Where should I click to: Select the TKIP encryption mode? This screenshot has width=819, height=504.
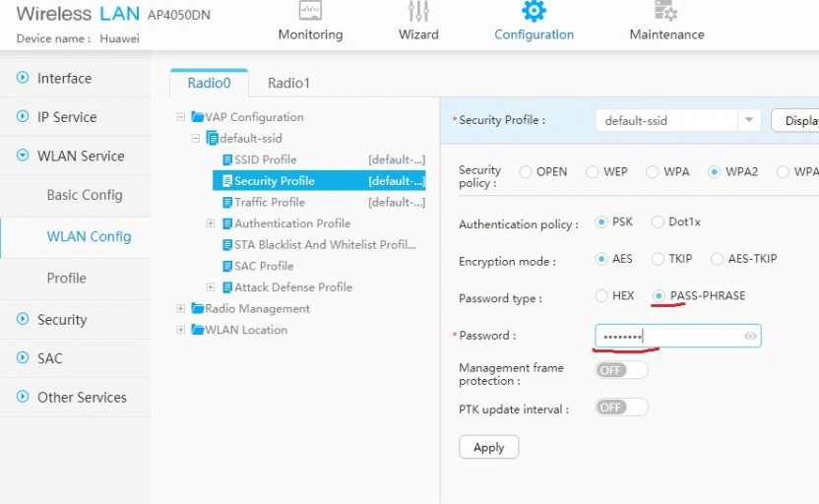tap(658, 259)
